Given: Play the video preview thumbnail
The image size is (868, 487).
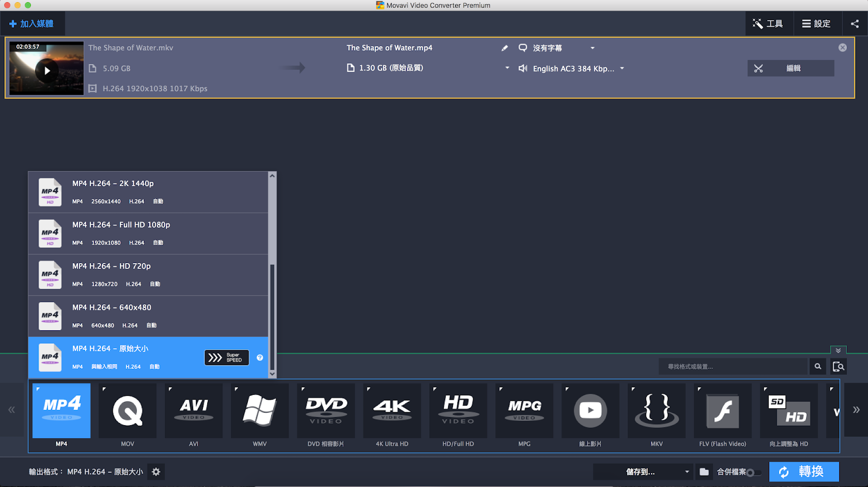Looking at the screenshot, I should [x=47, y=71].
